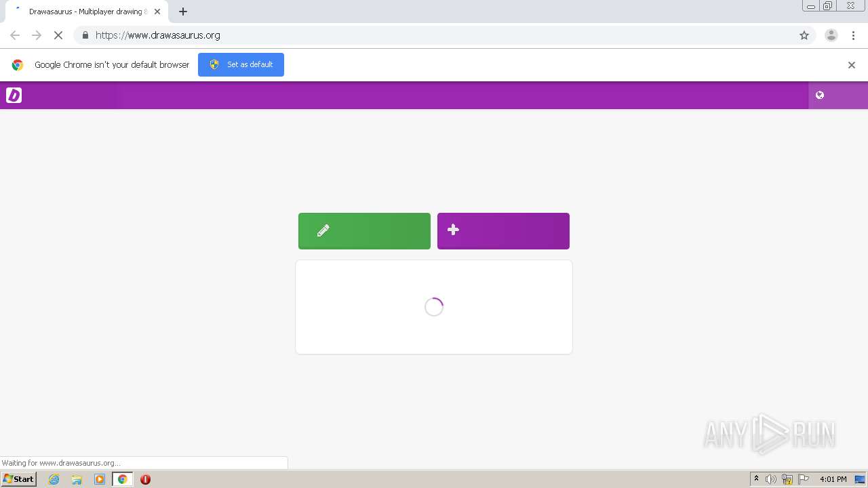Click "Google Chrome isn't your default browser" text
868x488 pixels.
tap(112, 65)
